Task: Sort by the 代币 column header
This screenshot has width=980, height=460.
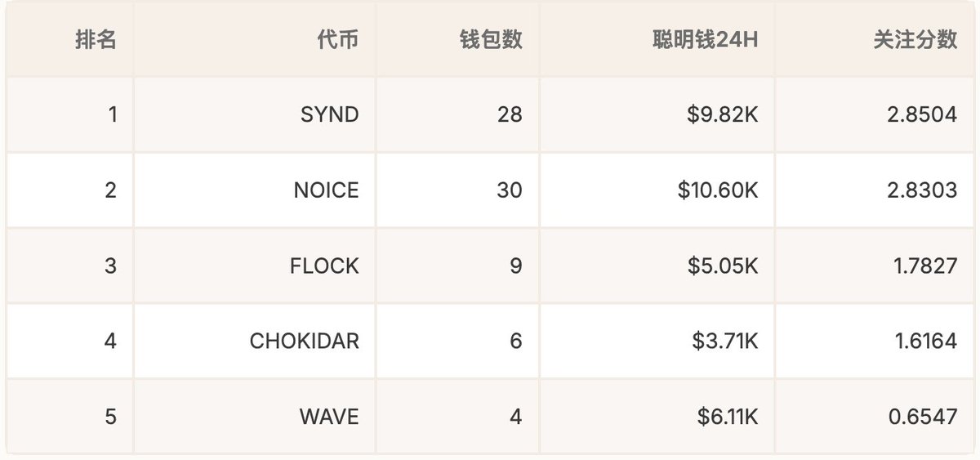Action: 337,39
